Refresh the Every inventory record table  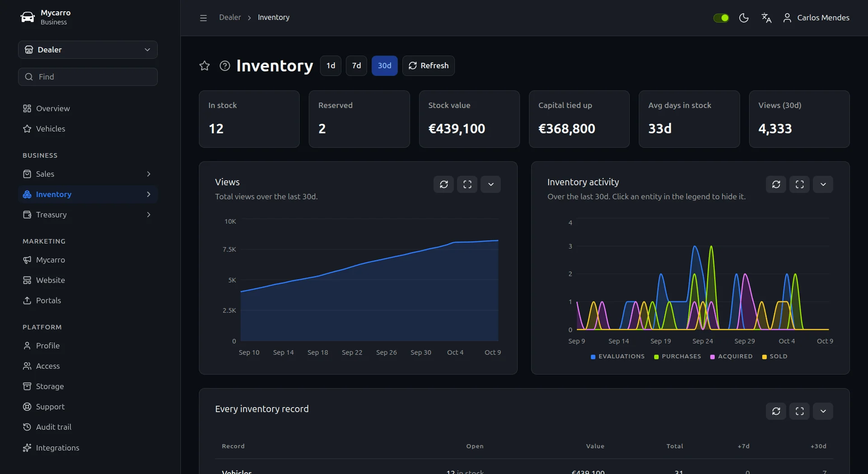(x=776, y=411)
